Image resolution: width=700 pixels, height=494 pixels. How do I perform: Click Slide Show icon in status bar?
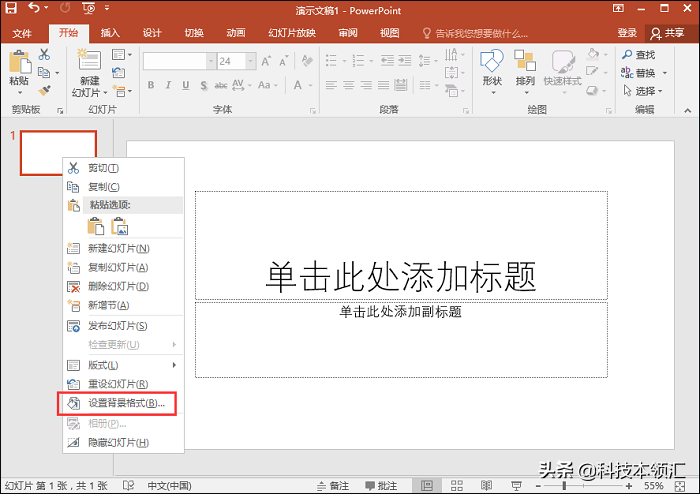tap(517, 486)
